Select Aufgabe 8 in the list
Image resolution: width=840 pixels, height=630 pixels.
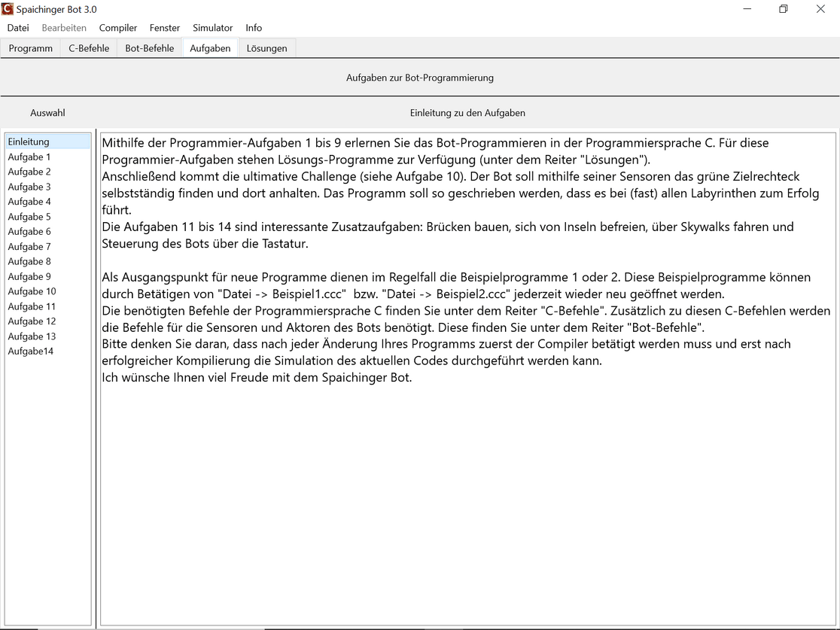48,261
